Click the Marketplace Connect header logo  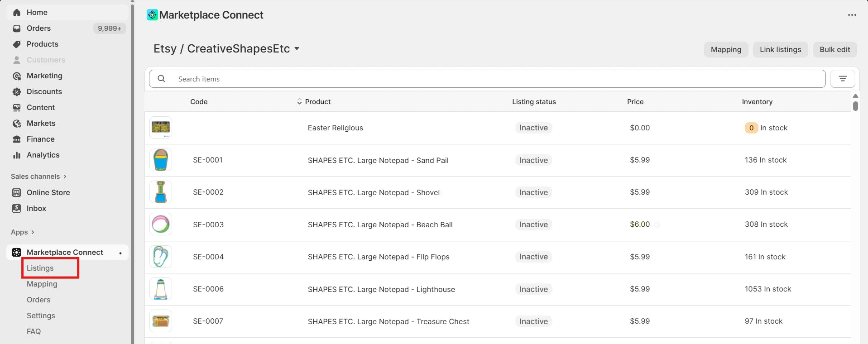[x=152, y=15]
